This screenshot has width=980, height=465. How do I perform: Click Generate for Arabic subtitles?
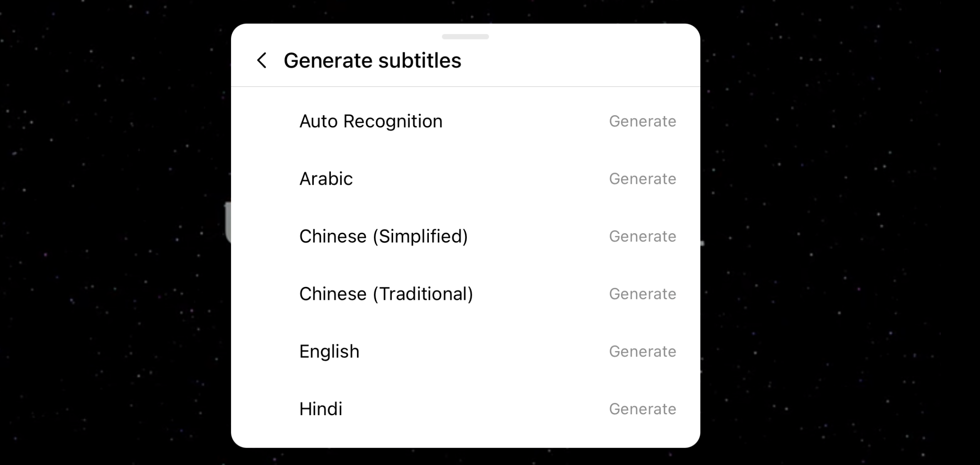click(643, 178)
